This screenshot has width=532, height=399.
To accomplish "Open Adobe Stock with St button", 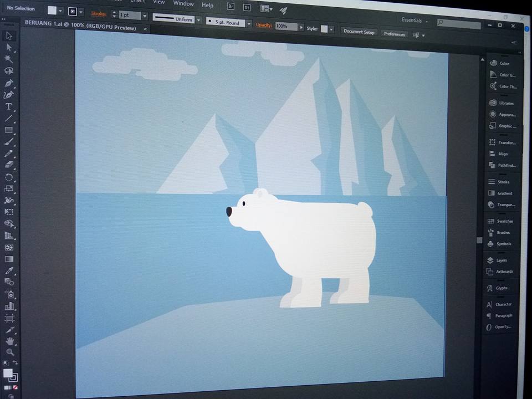I will click(x=247, y=7).
